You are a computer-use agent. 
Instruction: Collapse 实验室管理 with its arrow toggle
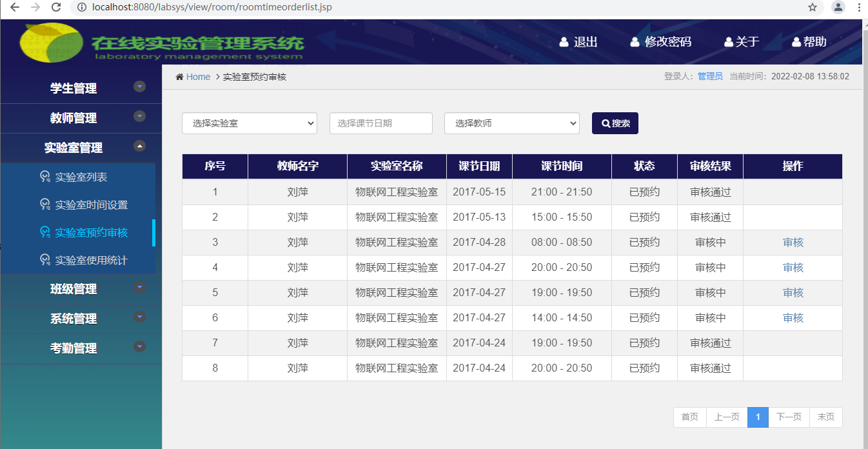[x=139, y=146]
